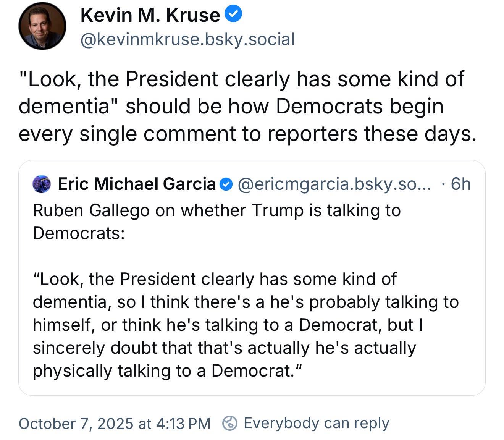Open Eric Michael Garcia's small avatar

[42, 184]
